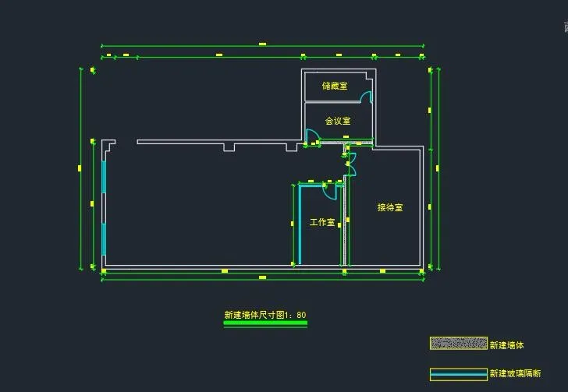The width and height of the screenshot is (568, 392).
Task: Select the 储藏室 door swing arc
Action: 366,97
